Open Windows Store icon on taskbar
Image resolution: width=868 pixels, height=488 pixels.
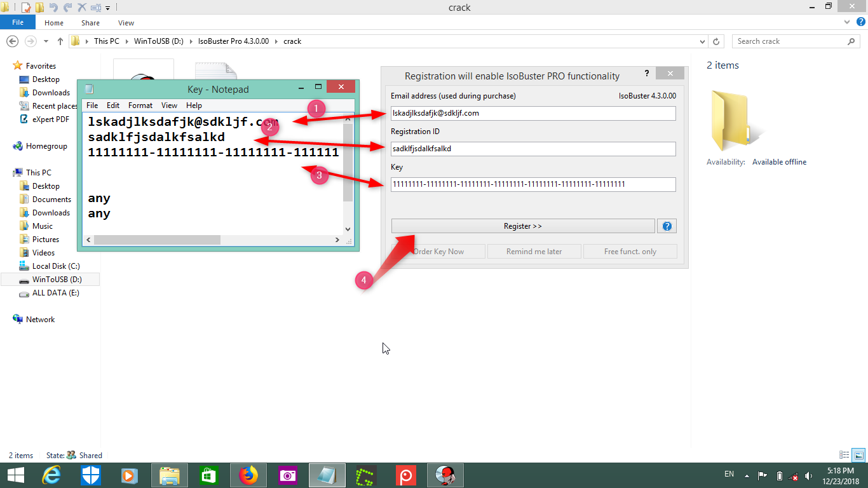[x=209, y=475]
